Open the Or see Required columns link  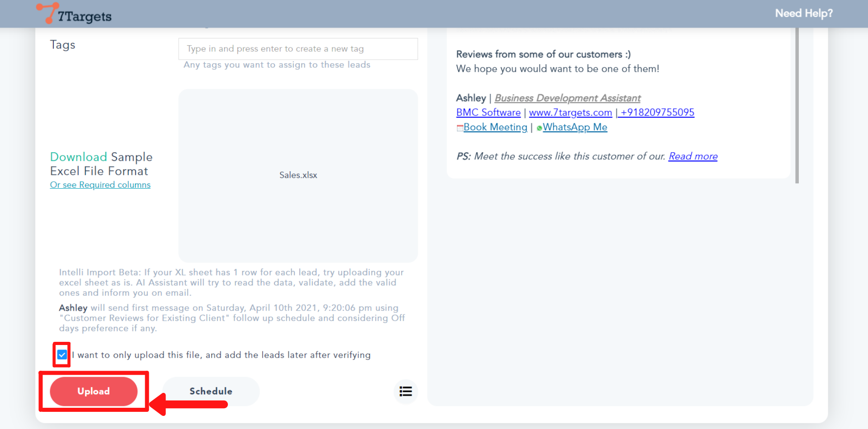[100, 185]
